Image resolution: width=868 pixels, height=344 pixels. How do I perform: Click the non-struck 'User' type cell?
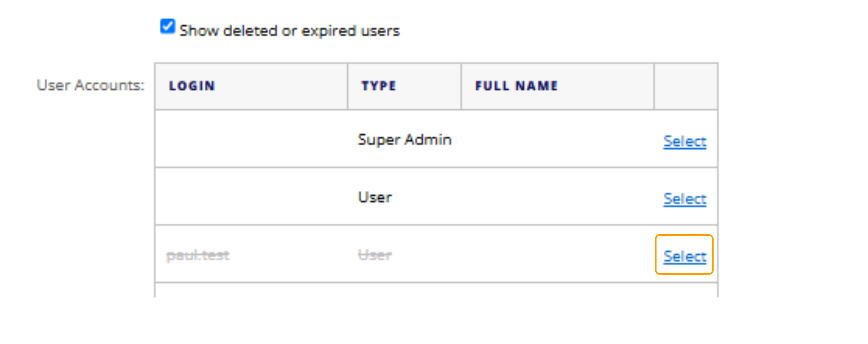[375, 197]
